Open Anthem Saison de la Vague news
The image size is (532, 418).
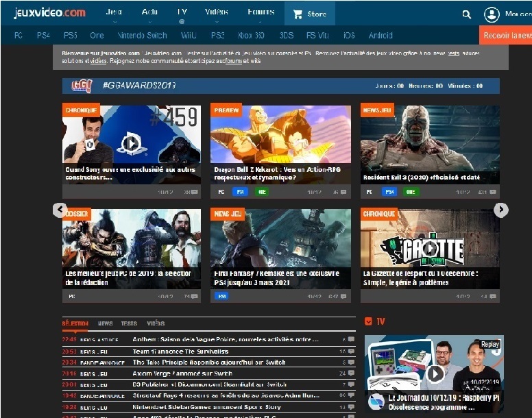tap(226, 339)
